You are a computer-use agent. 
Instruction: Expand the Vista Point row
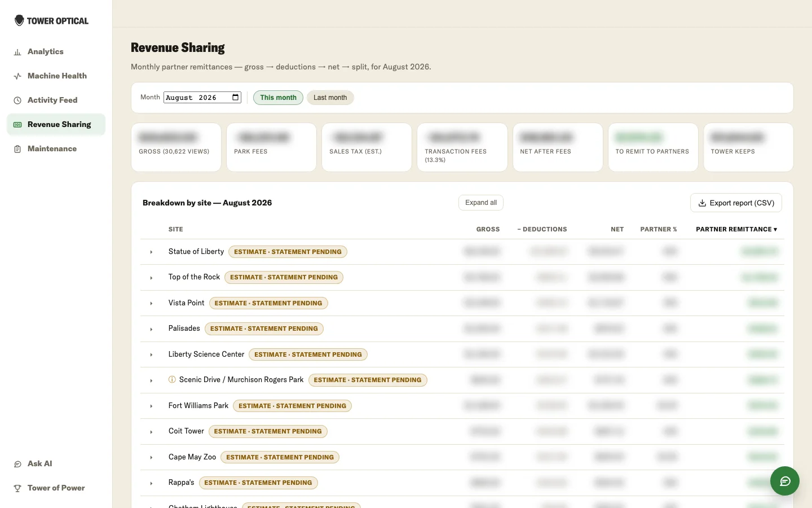point(151,304)
